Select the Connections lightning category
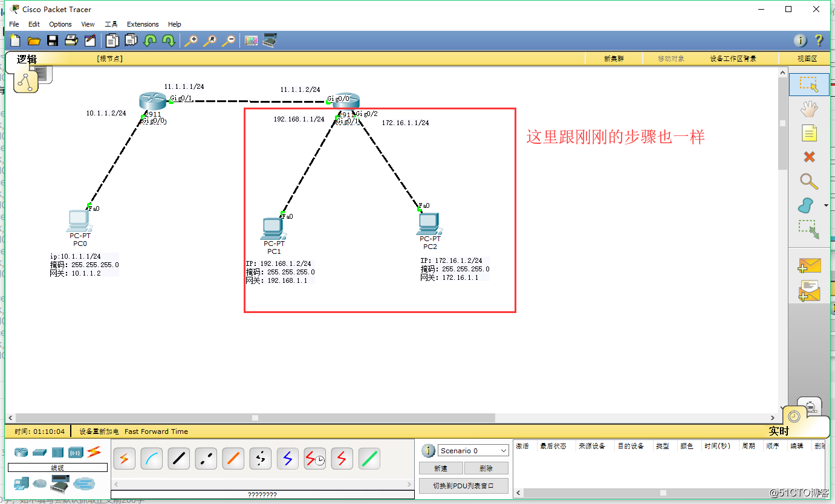 coord(94,451)
